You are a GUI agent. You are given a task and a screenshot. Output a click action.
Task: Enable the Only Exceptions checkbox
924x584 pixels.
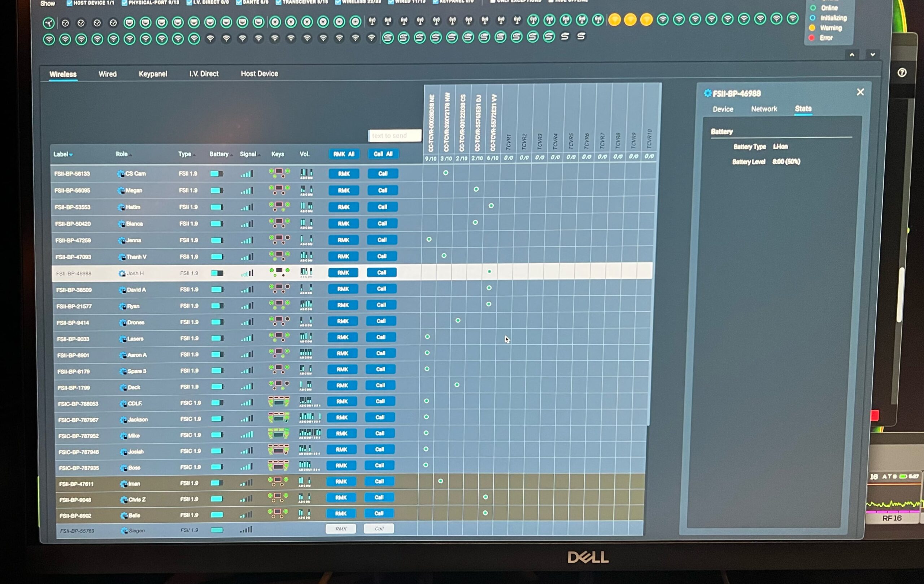point(493,1)
